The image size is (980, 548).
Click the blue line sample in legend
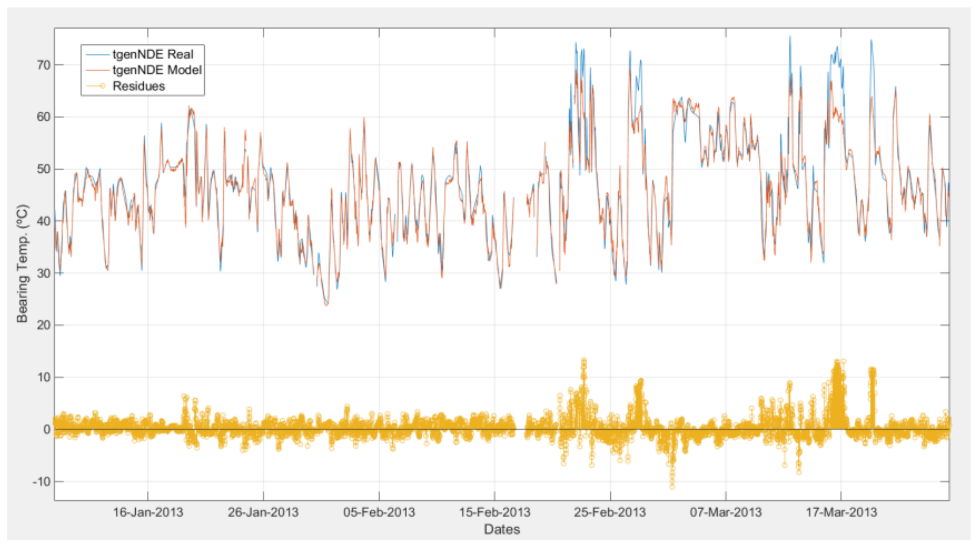pyautogui.click(x=97, y=54)
